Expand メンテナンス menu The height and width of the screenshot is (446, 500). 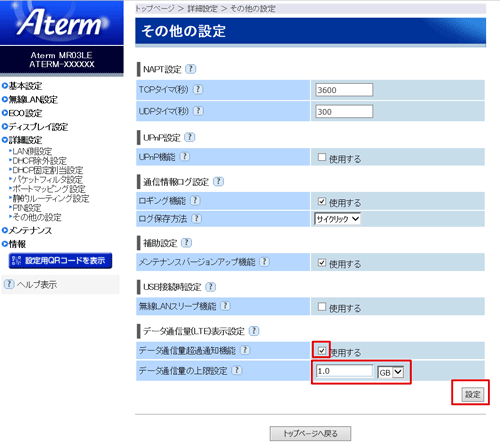pos(27,230)
